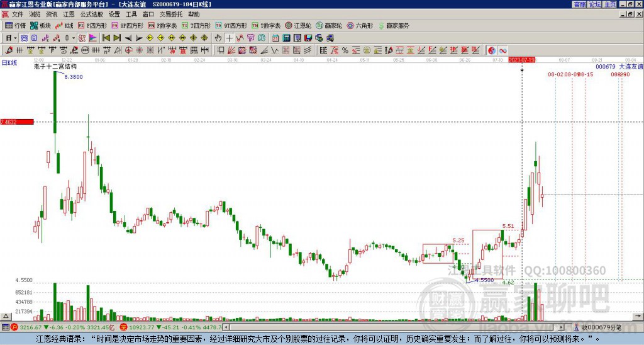Select the percent sign tool
Viewport: 644px width, 345px height.
click(345, 50)
